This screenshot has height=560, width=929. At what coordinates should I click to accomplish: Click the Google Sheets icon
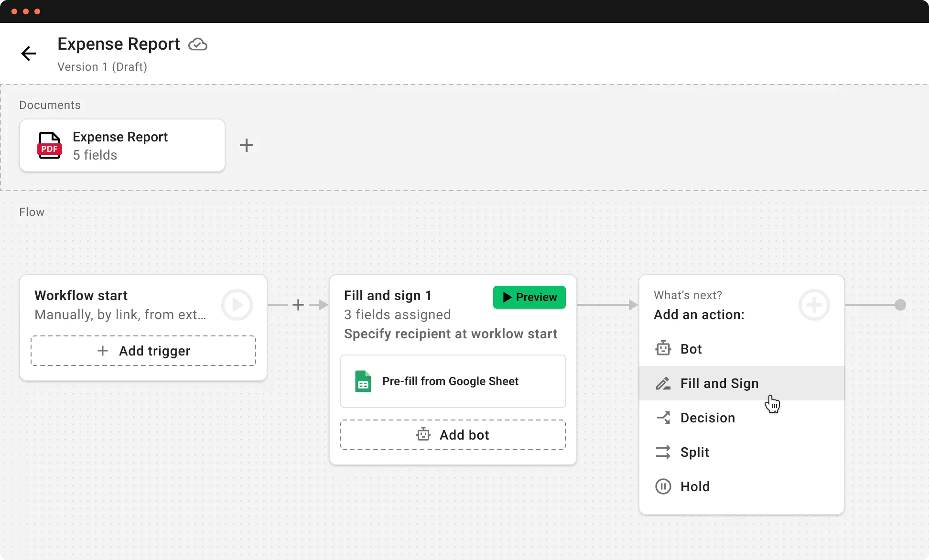pos(363,381)
